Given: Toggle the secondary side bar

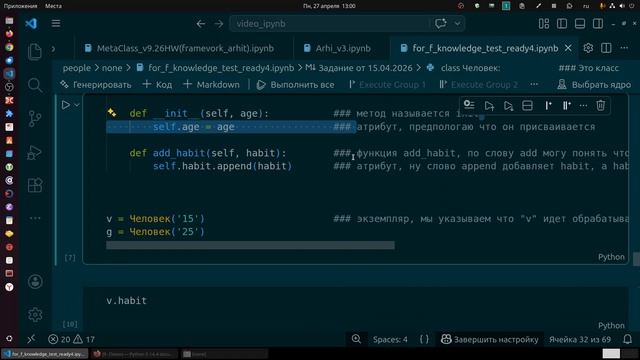Looking at the screenshot, I should coord(598,24).
